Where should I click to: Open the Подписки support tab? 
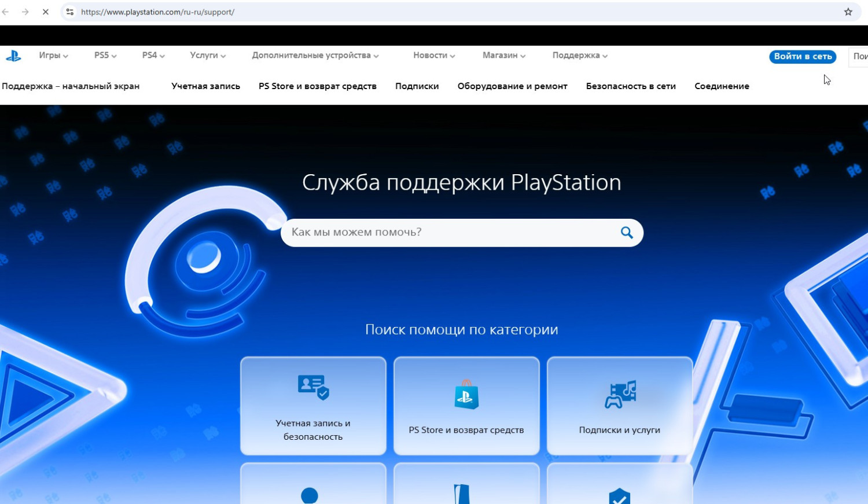pyautogui.click(x=417, y=86)
